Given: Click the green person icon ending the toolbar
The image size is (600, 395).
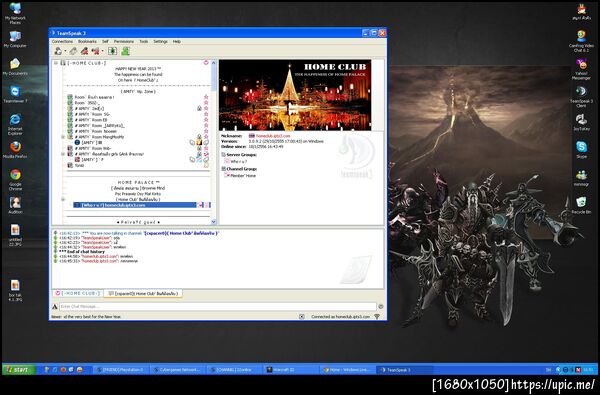Looking at the screenshot, I should (x=126, y=51).
